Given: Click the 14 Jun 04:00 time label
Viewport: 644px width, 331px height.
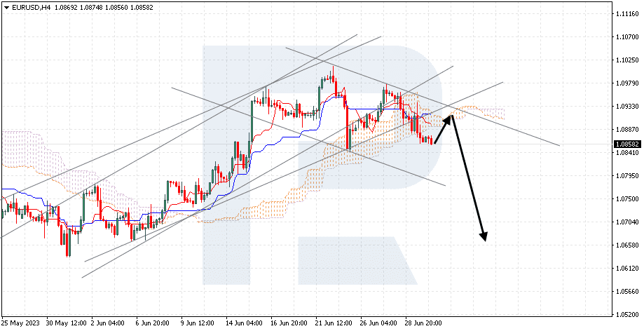Looking at the screenshot, I should [244, 323].
